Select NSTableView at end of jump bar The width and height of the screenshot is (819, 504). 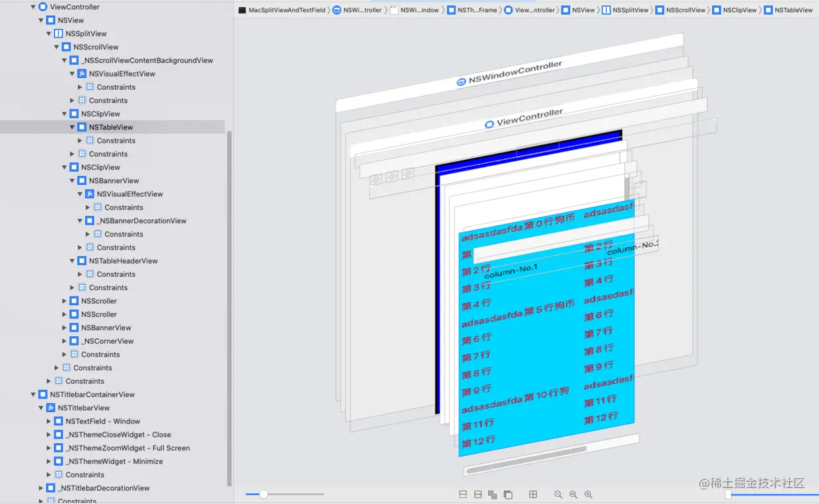point(789,11)
